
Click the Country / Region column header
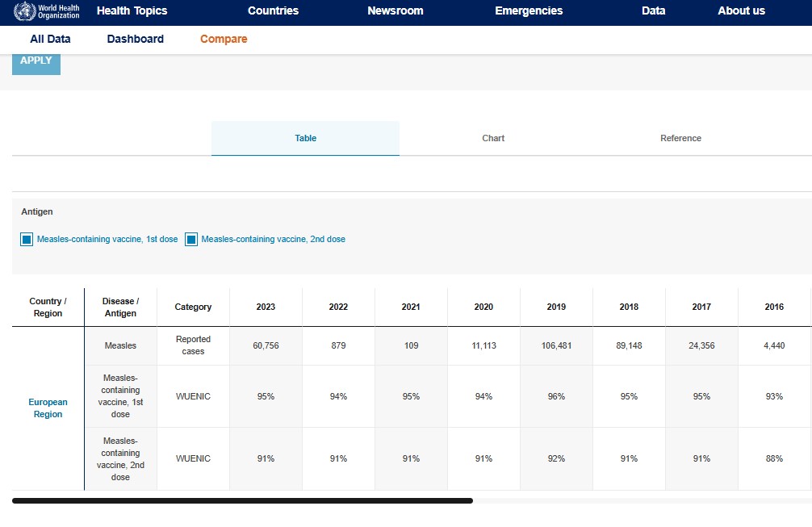click(48, 307)
